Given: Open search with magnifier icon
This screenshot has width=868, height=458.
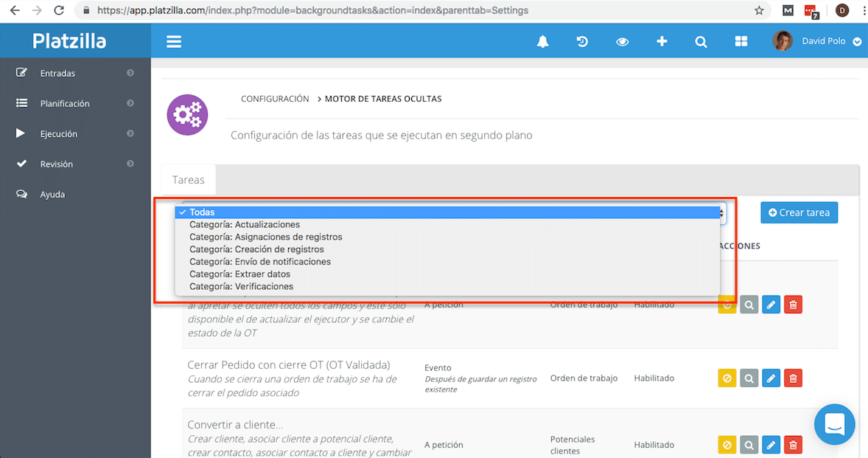Looking at the screenshot, I should click(x=701, y=42).
